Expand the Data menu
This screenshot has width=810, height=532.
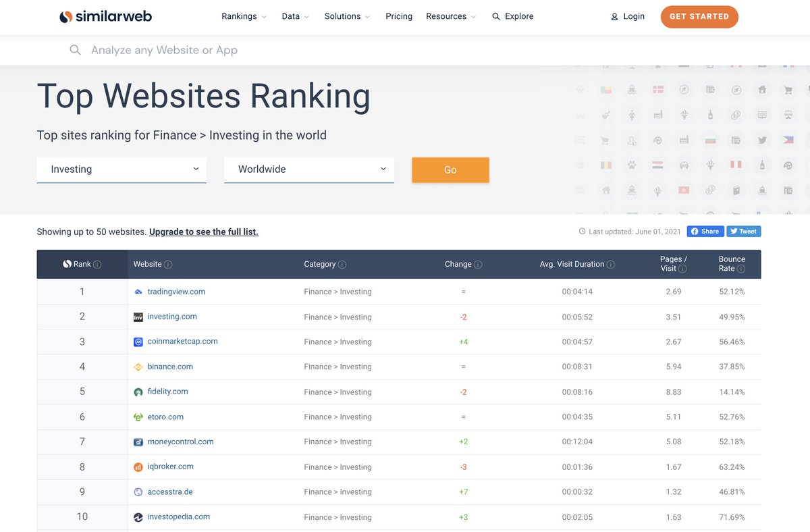click(295, 17)
